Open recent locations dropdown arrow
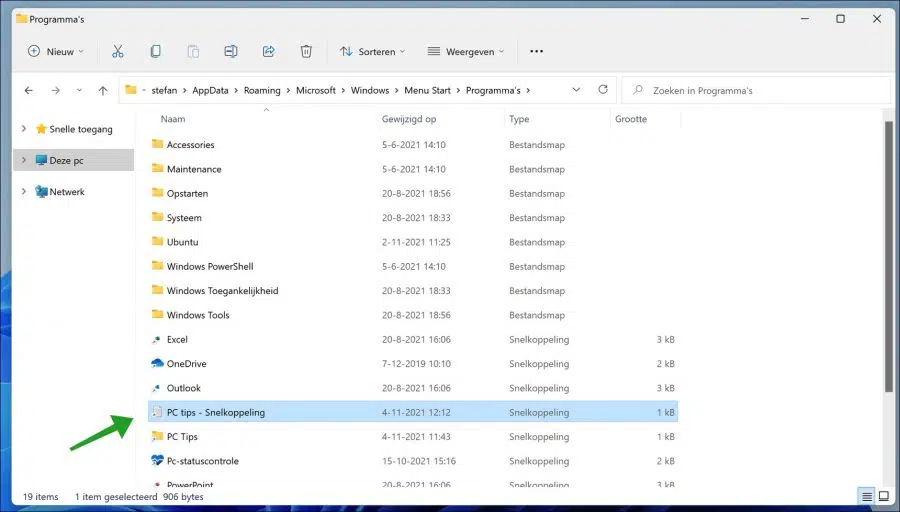This screenshot has height=512, width=900. pos(79,90)
